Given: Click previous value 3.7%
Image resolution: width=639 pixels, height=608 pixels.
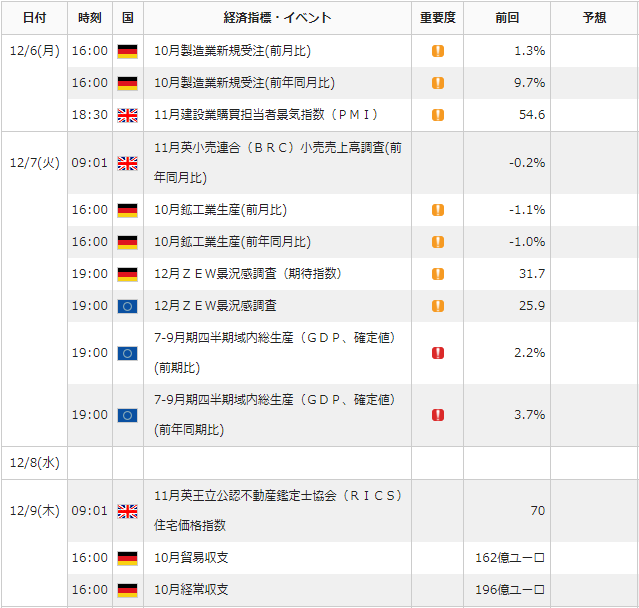Looking at the screenshot, I should click(529, 415).
